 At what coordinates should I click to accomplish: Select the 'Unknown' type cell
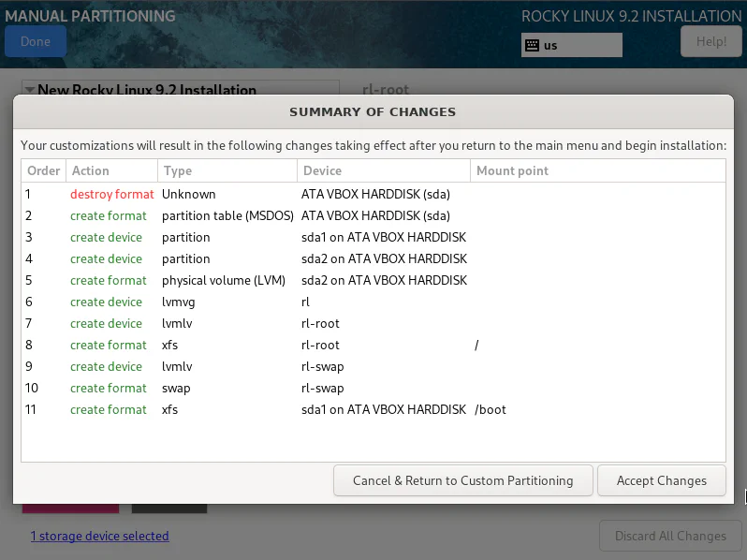click(x=189, y=194)
